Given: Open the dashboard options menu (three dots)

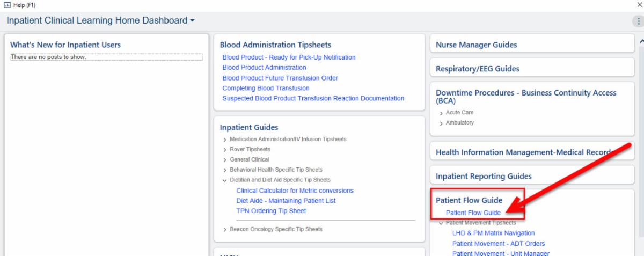Looking at the screenshot, I should click(638, 21).
